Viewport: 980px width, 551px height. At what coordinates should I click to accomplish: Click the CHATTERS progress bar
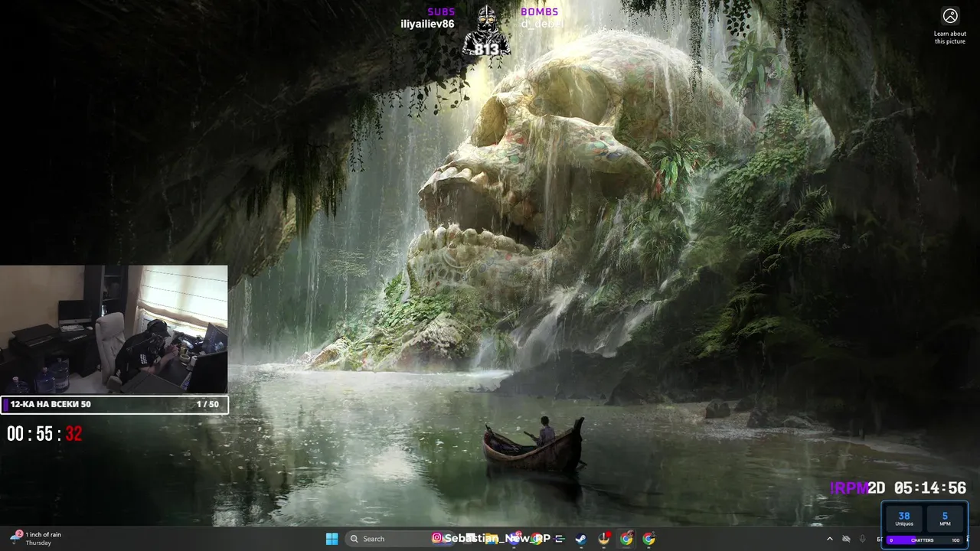(925, 540)
